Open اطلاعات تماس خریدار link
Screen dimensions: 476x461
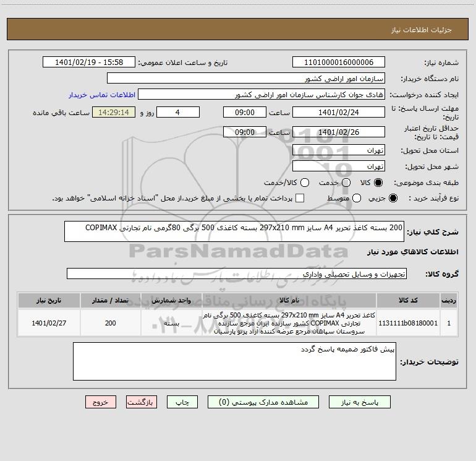[102, 95]
